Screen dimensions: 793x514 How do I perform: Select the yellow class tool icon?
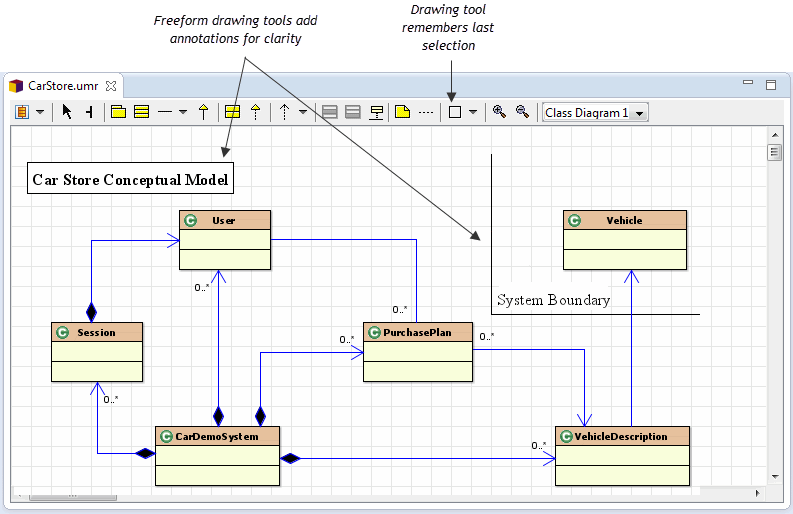point(142,112)
